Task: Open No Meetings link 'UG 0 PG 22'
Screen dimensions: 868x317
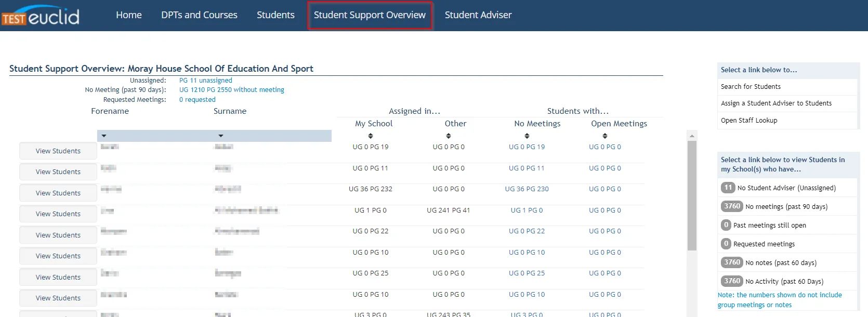Action: [x=527, y=231]
